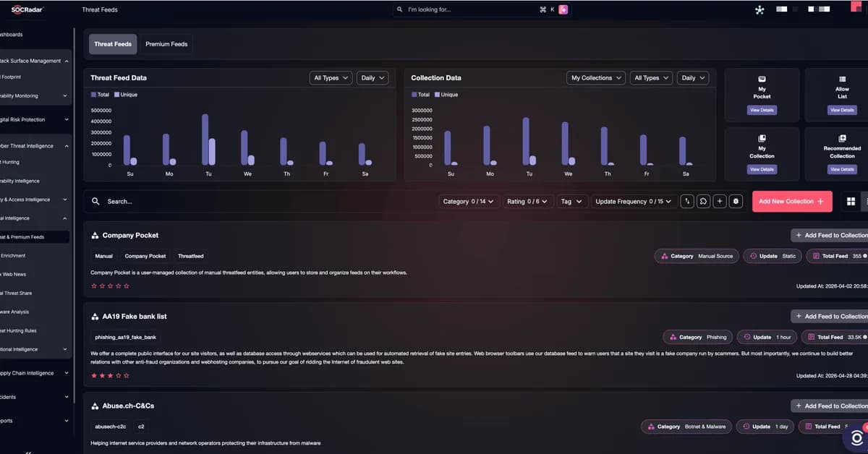
Task: Open Collection Data All Types dropdown
Action: [x=651, y=78]
